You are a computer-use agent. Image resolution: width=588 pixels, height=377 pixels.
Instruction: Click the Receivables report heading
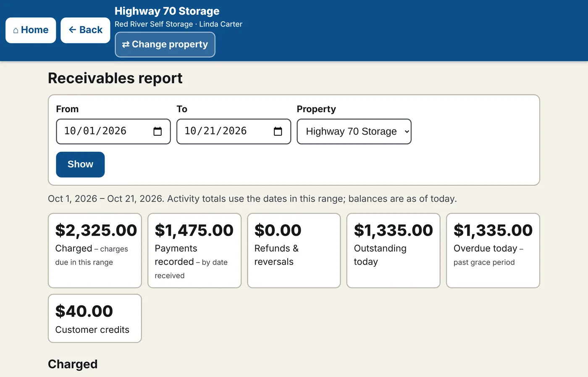pos(115,78)
